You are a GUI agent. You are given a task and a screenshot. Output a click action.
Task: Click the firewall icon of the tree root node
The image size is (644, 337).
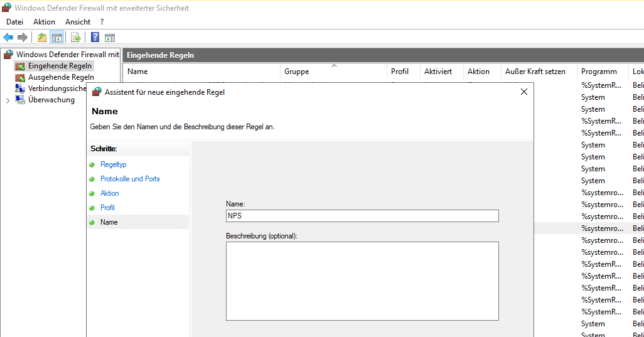pos(8,54)
